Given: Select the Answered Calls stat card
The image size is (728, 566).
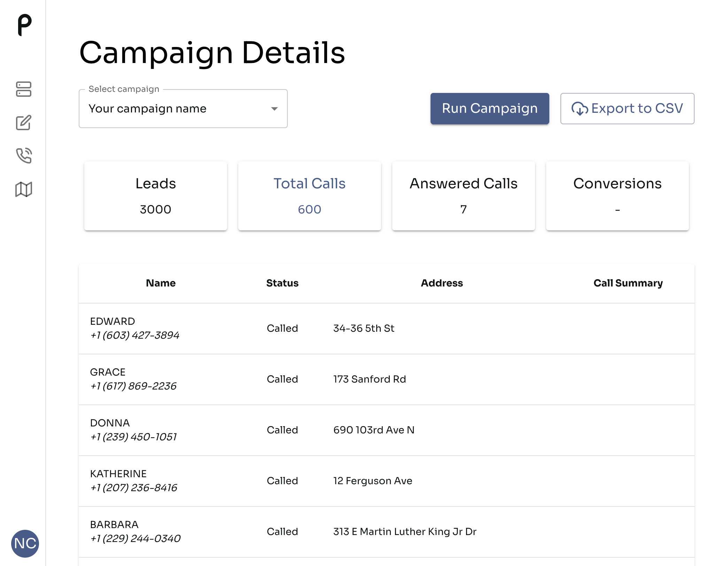Looking at the screenshot, I should point(464,196).
